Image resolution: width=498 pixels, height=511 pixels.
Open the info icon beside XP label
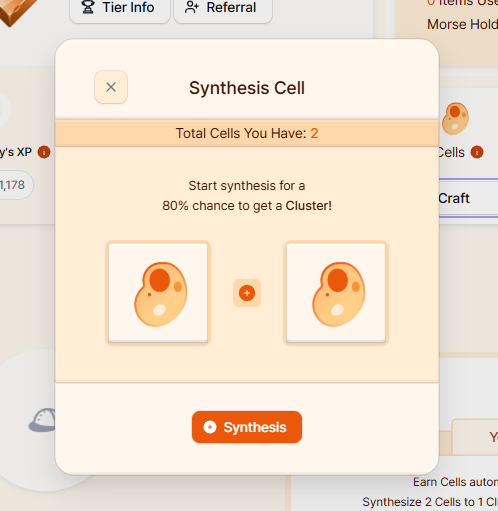pos(44,152)
